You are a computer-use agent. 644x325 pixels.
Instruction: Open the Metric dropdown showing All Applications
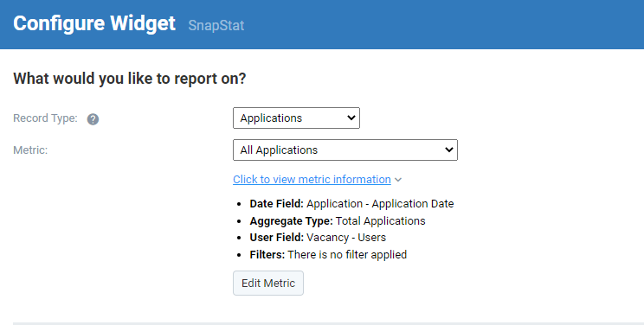pyautogui.click(x=345, y=150)
